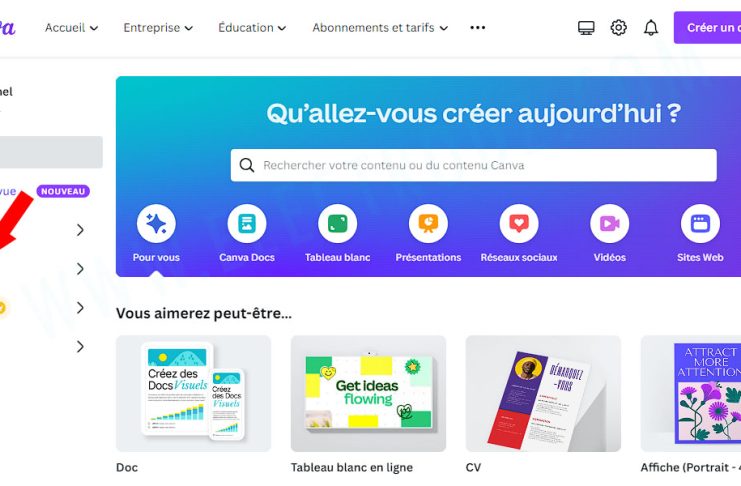This screenshot has width=741, height=486.
Task: Click the search field Rechercher votre contenu
Action: click(x=474, y=165)
